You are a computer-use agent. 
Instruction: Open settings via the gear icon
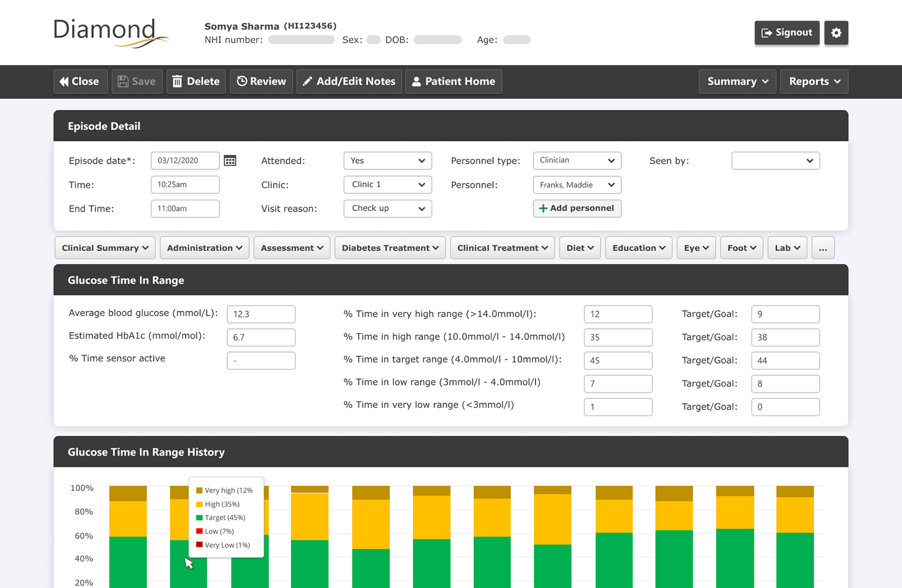[x=836, y=33]
